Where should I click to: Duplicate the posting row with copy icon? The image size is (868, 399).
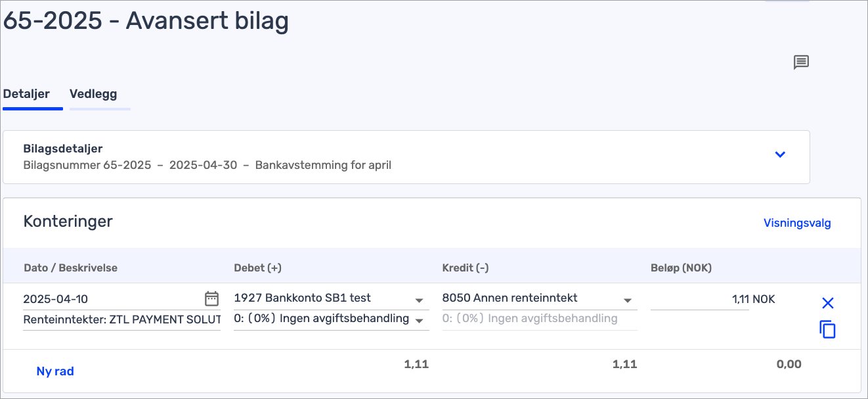tap(828, 329)
